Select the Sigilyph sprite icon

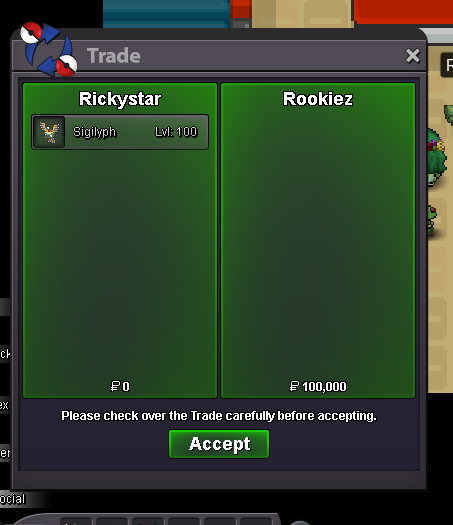(x=49, y=132)
